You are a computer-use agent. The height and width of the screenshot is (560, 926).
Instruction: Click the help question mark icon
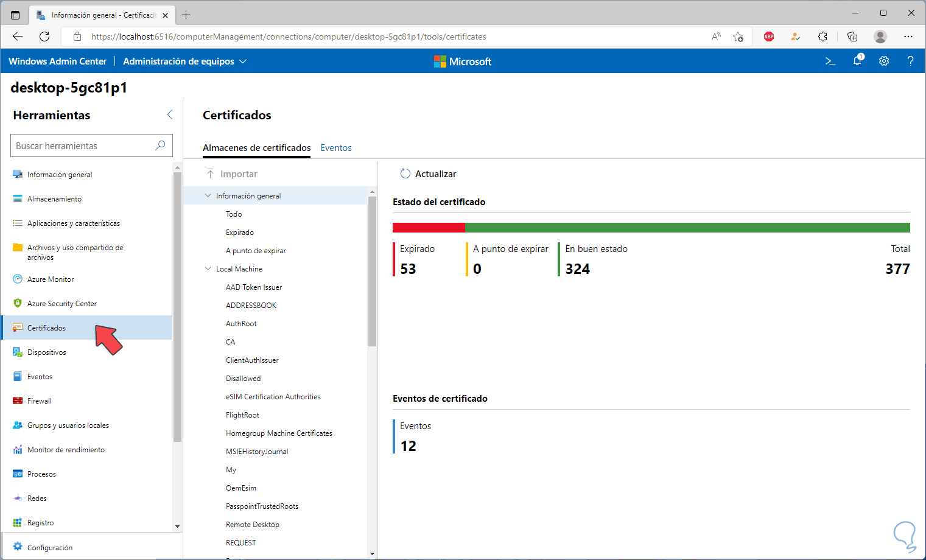tap(910, 61)
